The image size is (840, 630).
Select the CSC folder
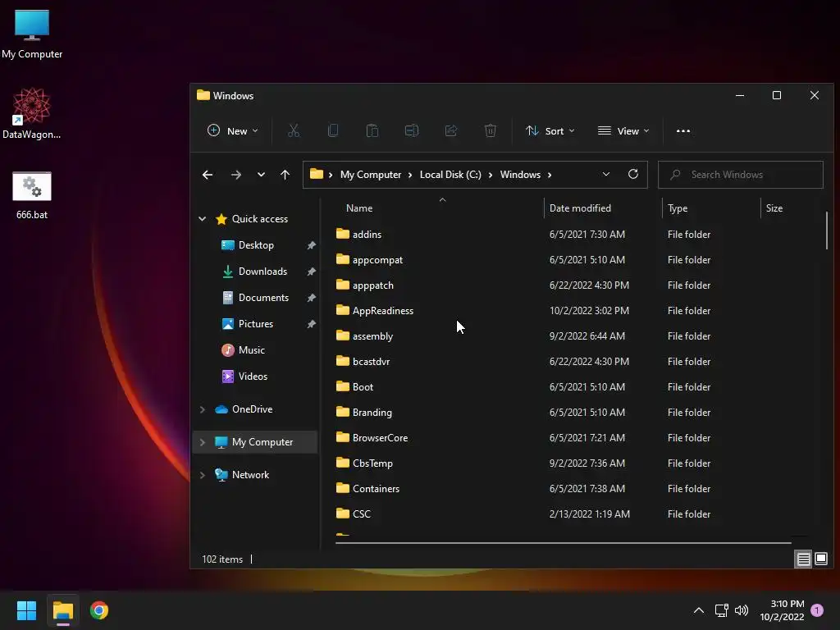[x=361, y=514]
